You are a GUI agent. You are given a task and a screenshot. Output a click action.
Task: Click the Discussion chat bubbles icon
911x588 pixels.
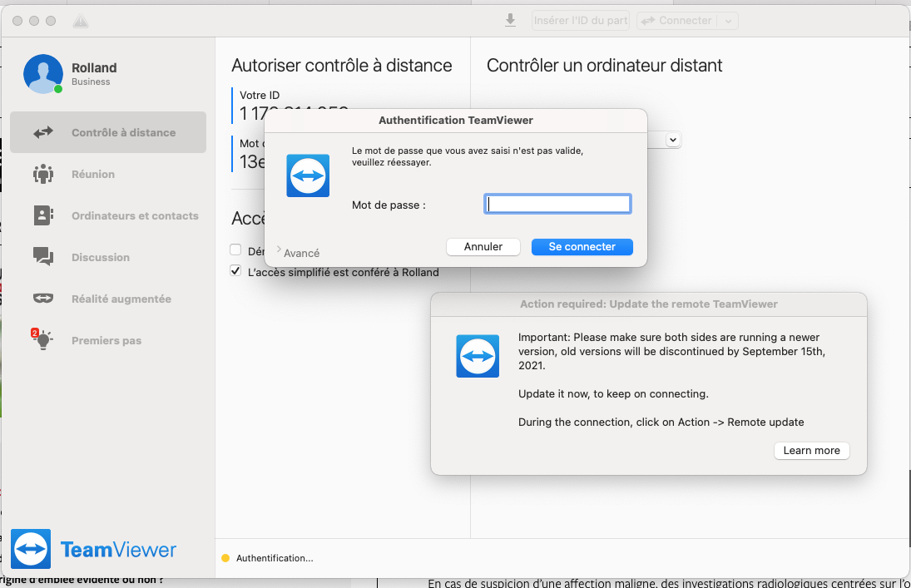[43, 256]
